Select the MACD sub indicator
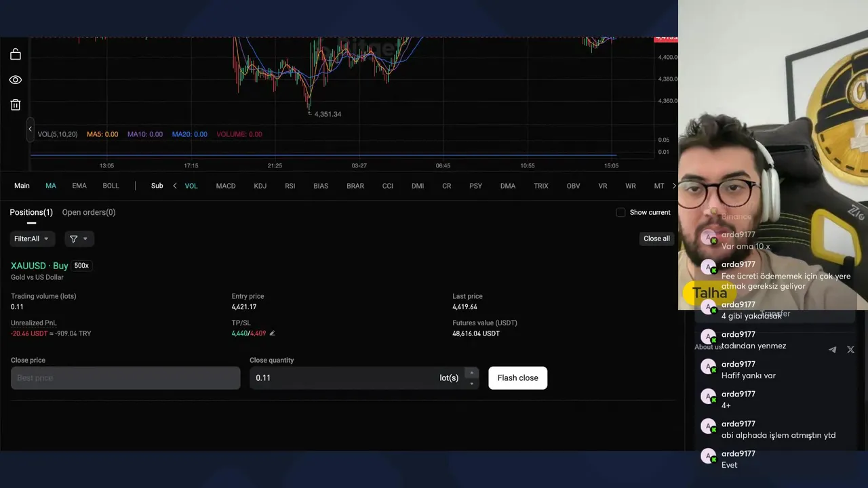The width and height of the screenshot is (868, 488). 226,186
